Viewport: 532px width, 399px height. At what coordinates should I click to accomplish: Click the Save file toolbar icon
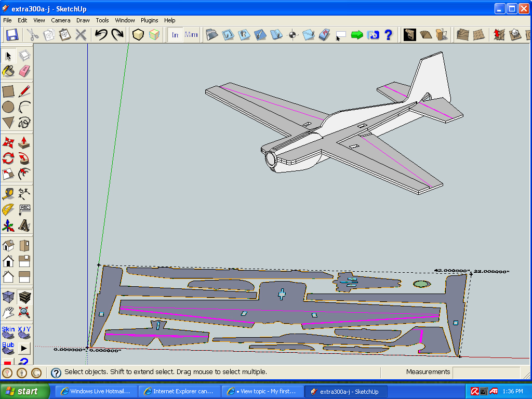click(12, 35)
